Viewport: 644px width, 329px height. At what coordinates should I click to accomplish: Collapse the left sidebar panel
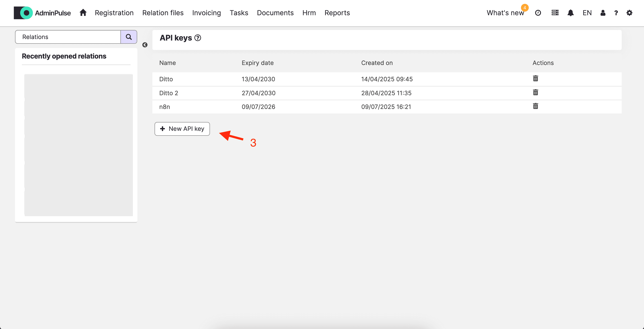145,45
